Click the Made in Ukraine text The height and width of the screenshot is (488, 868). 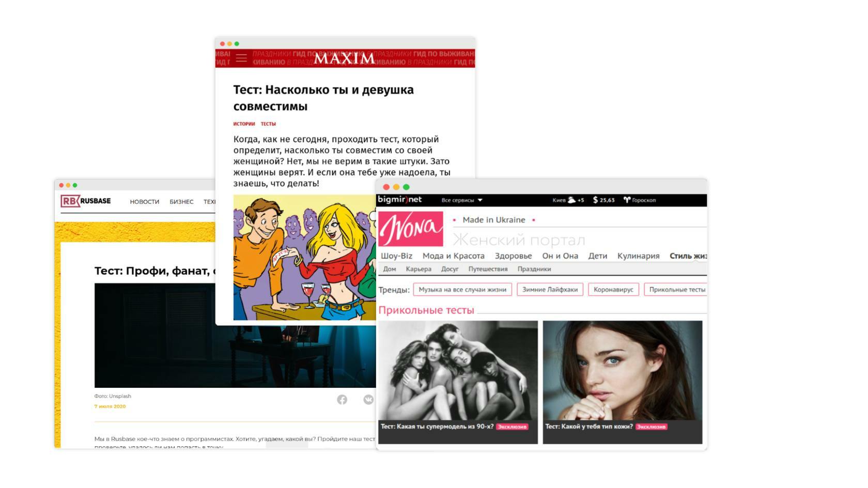[494, 219]
